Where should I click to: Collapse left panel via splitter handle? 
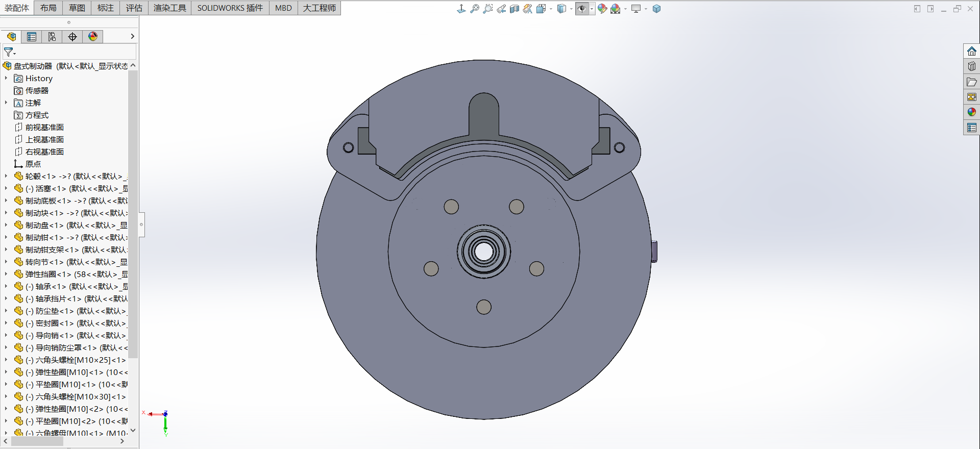(x=141, y=224)
